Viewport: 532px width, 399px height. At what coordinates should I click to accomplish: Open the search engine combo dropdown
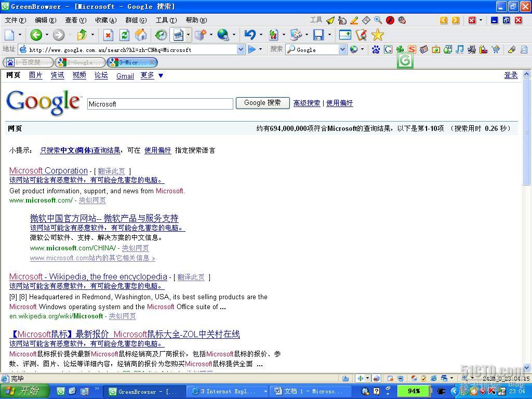pos(342,49)
